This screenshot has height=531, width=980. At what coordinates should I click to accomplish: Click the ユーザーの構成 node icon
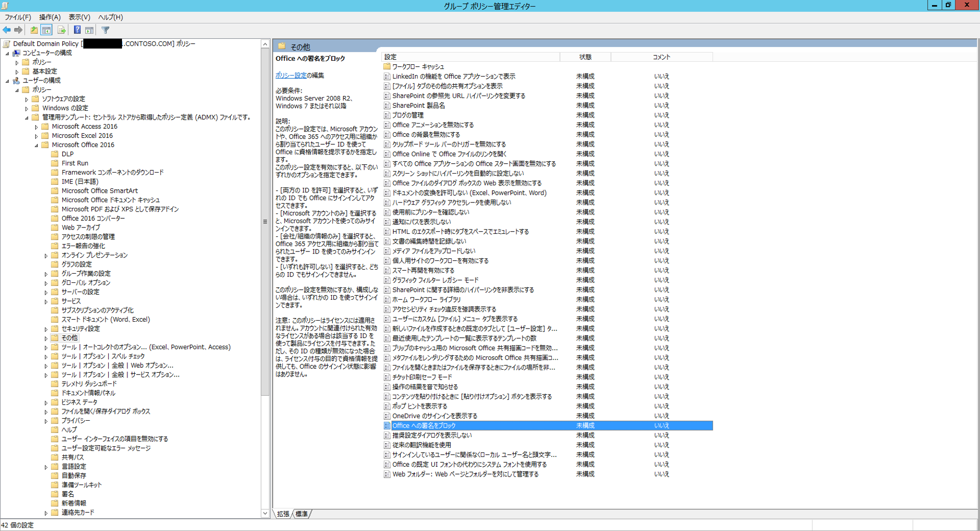[x=17, y=80]
